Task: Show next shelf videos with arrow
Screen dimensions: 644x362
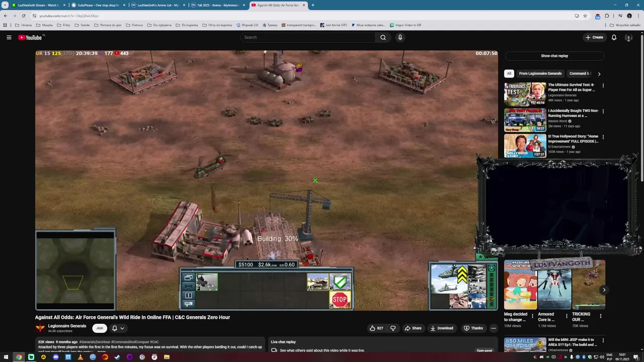Action: coord(604,290)
